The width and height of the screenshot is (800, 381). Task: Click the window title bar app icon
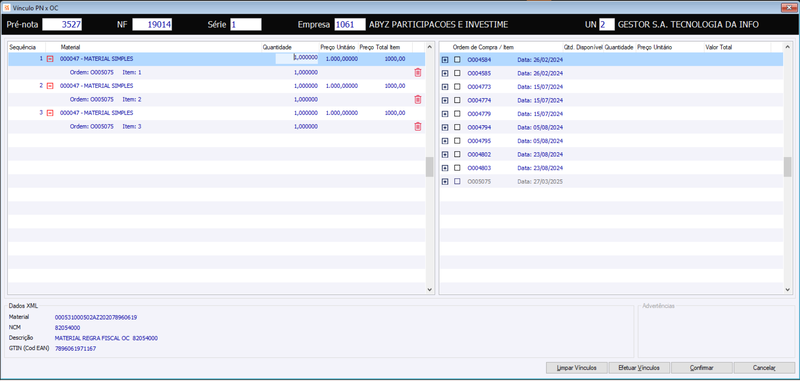point(6,7)
